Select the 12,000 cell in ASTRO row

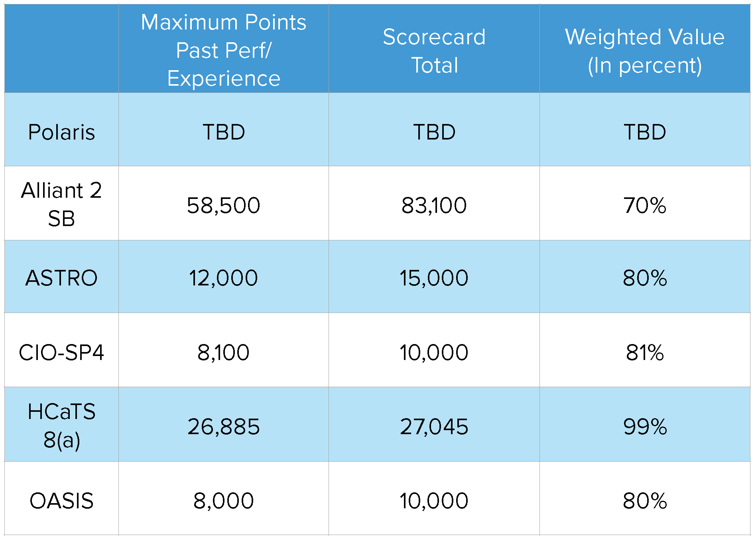224,278
